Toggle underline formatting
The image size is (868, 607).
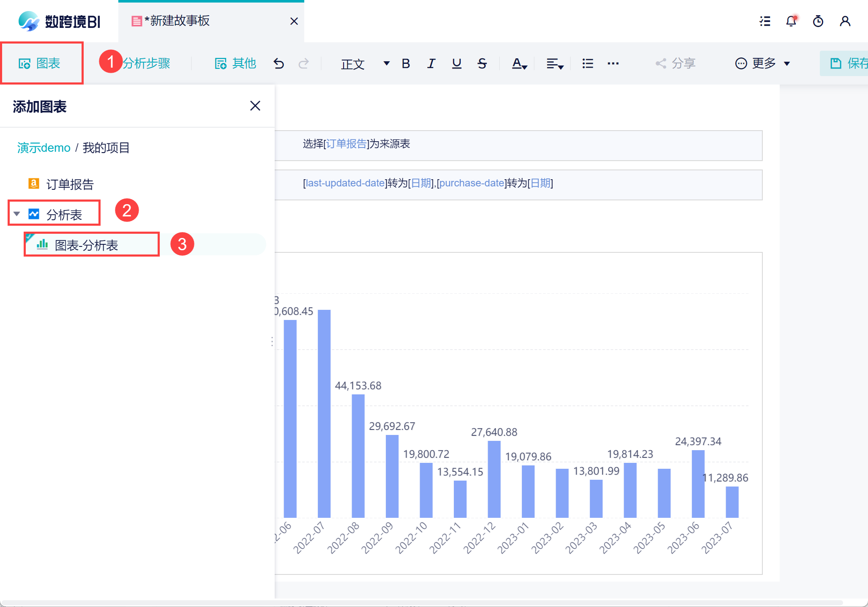pos(456,63)
